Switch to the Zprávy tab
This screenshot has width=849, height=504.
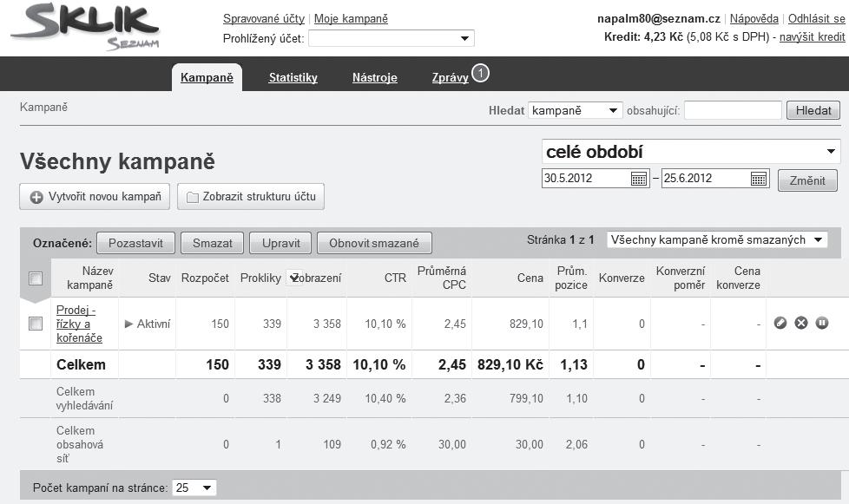pyautogui.click(x=450, y=77)
